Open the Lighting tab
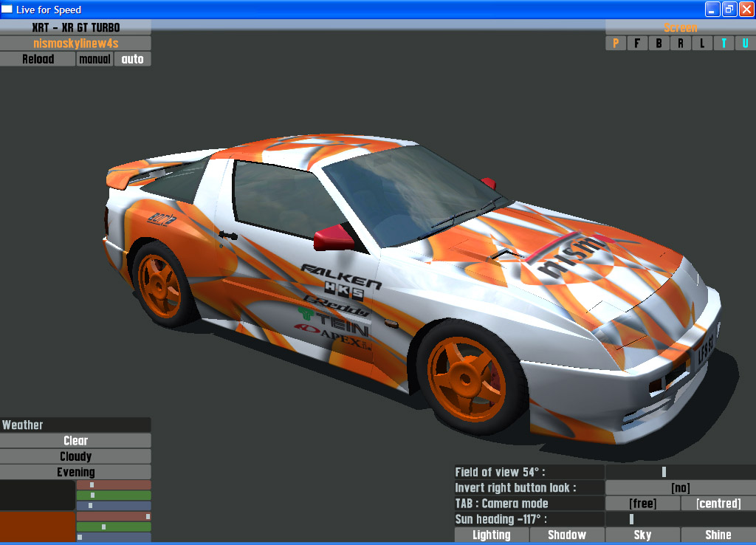 491,535
